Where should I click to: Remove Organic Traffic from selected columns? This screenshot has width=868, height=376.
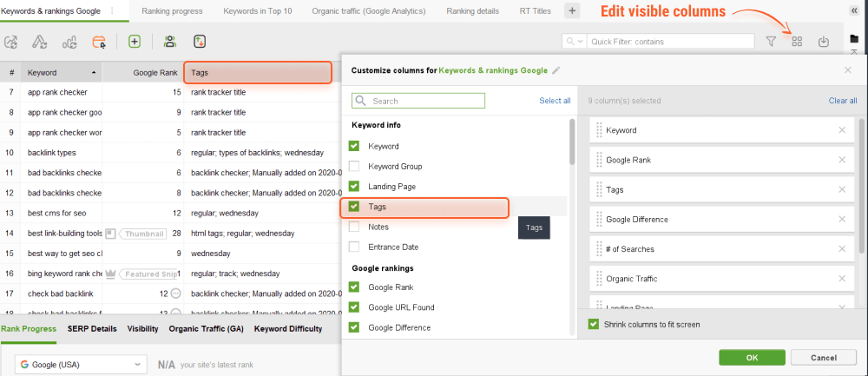pos(842,278)
